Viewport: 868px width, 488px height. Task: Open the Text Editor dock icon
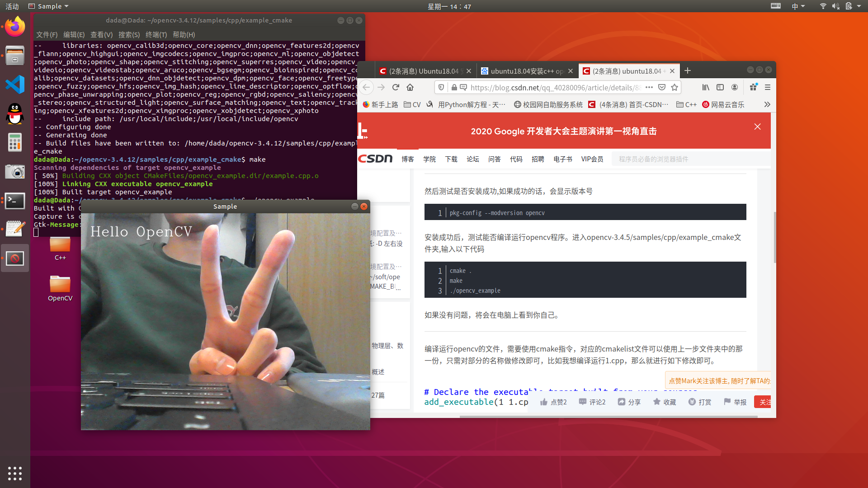point(15,229)
